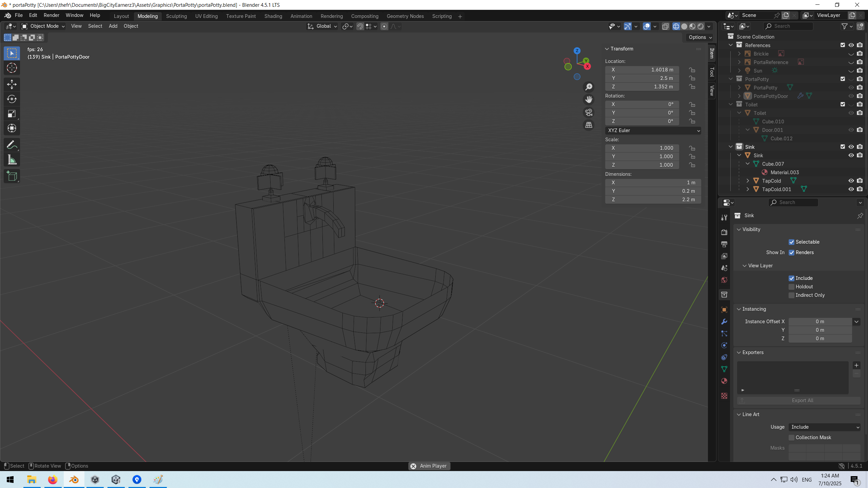Choose the Measure ruler tool
The image size is (868, 488).
click(x=12, y=160)
